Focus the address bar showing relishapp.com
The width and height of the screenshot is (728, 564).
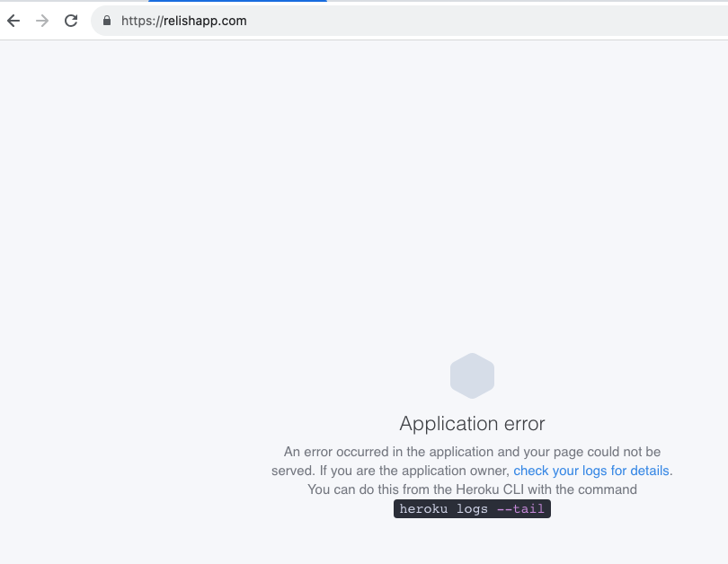click(x=410, y=21)
